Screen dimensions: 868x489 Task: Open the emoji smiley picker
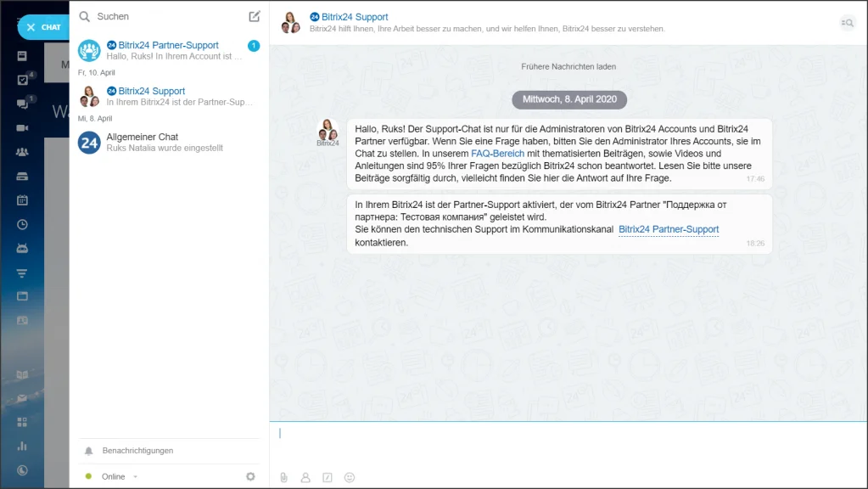pos(350,477)
